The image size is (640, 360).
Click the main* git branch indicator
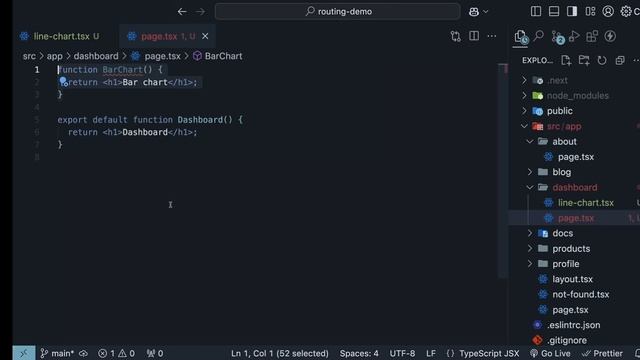(57, 353)
